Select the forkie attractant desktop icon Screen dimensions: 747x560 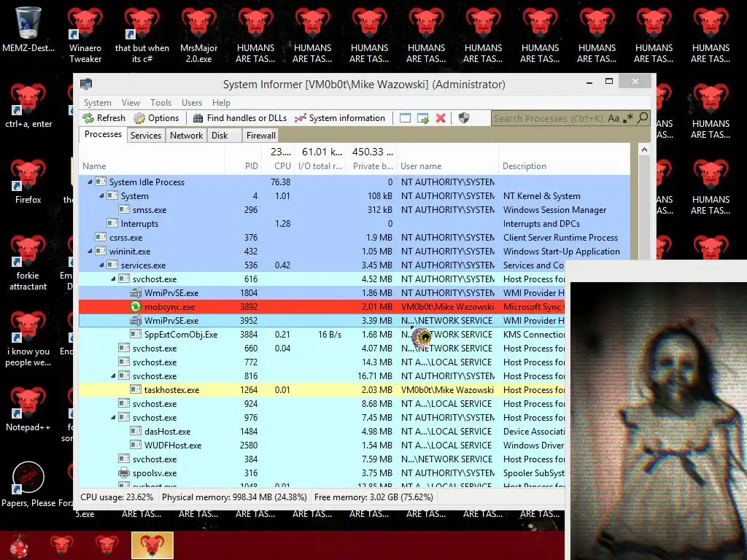click(x=28, y=262)
